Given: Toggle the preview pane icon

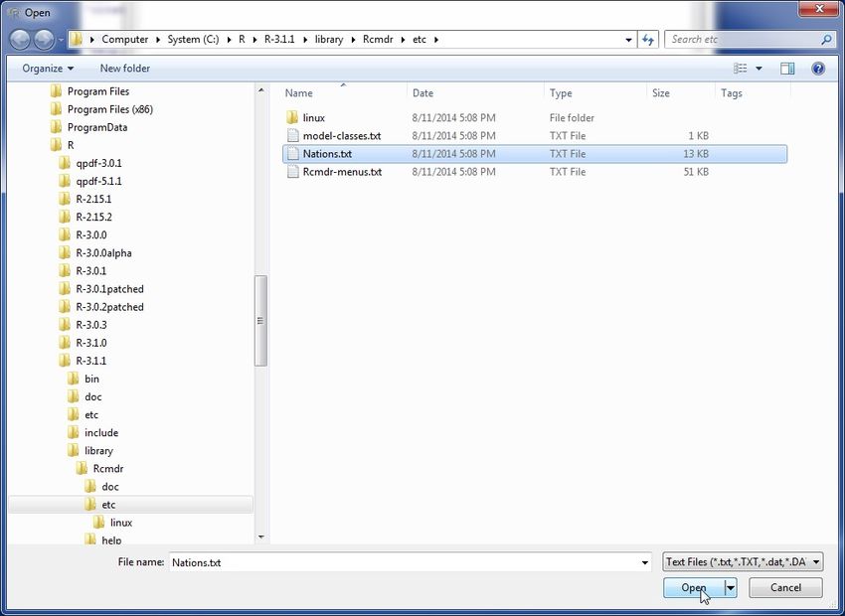Looking at the screenshot, I should click(787, 69).
